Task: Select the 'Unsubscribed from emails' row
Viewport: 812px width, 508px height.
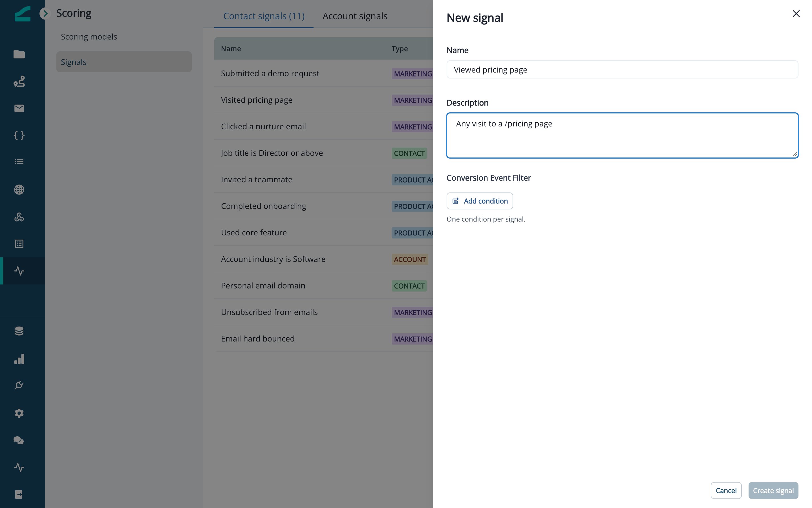Action: pyautogui.click(x=323, y=312)
